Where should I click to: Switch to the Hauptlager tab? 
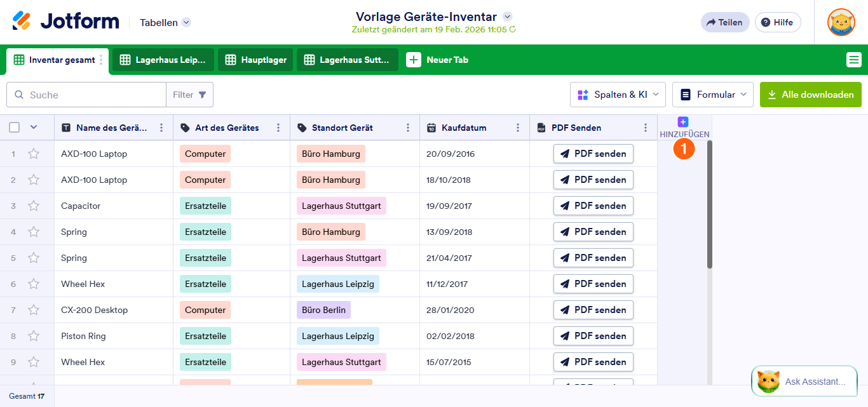tap(255, 59)
